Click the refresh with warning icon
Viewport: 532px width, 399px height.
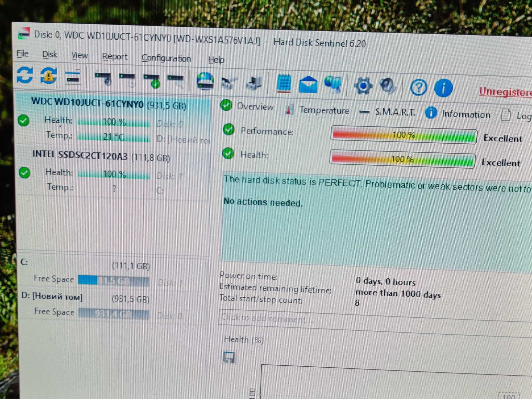tap(49, 76)
